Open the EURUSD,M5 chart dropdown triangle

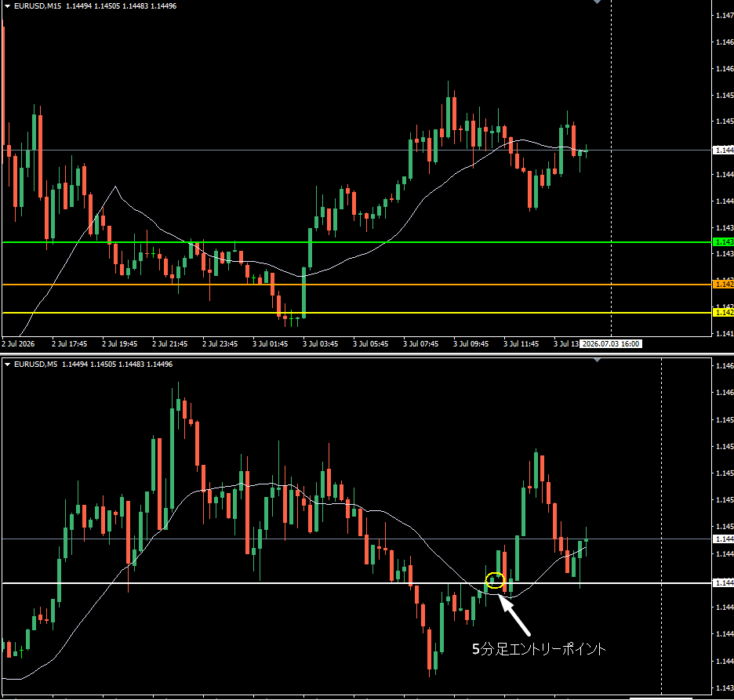[7, 364]
